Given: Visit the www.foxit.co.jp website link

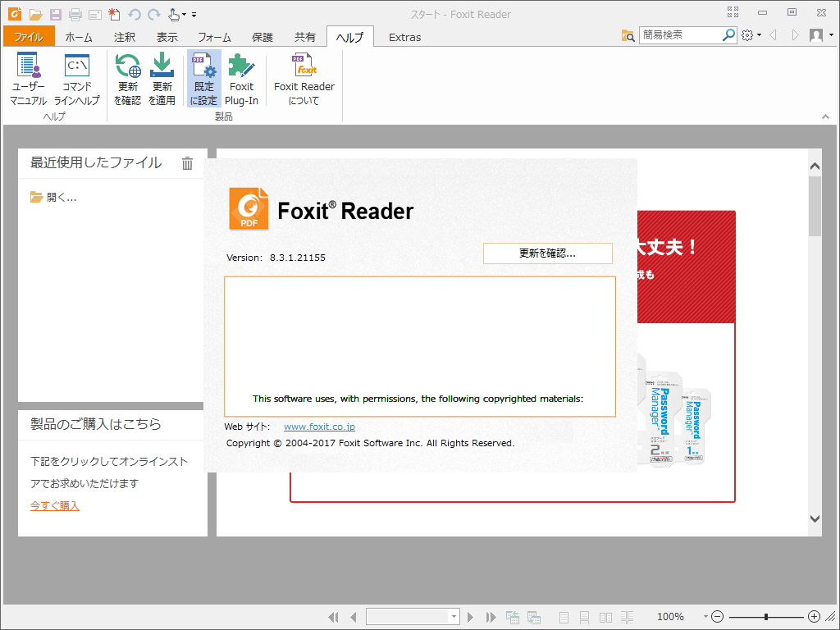Looking at the screenshot, I should tap(319, 426).
